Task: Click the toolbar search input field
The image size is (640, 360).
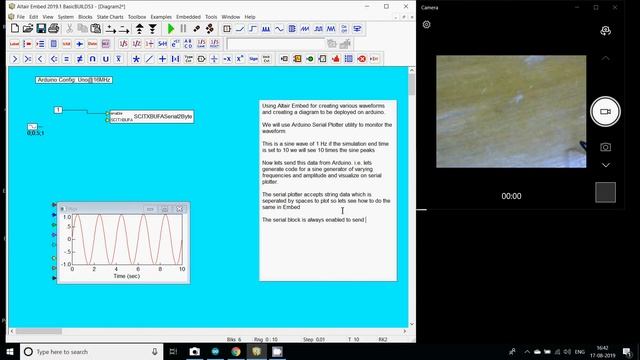Action: pos(276,44)
